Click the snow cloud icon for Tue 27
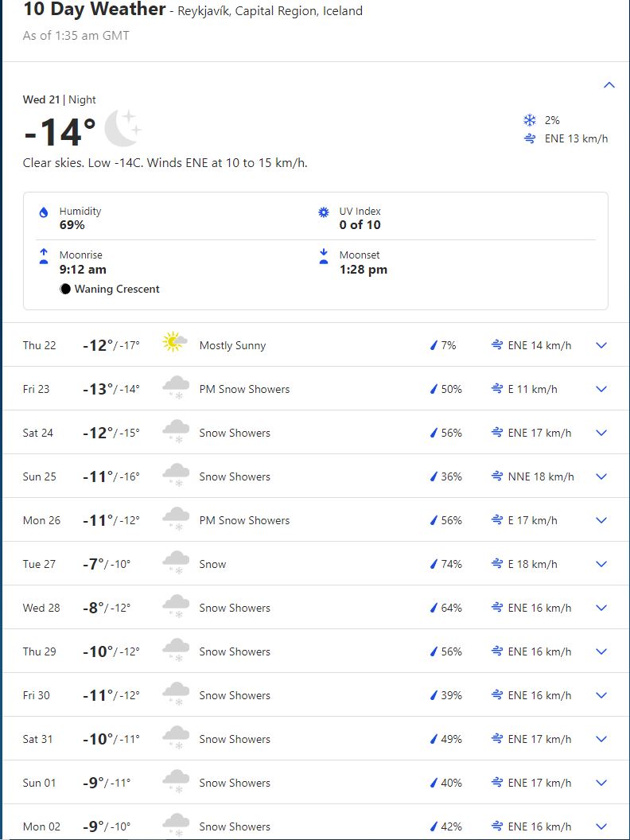 click(x=176, y=562)
